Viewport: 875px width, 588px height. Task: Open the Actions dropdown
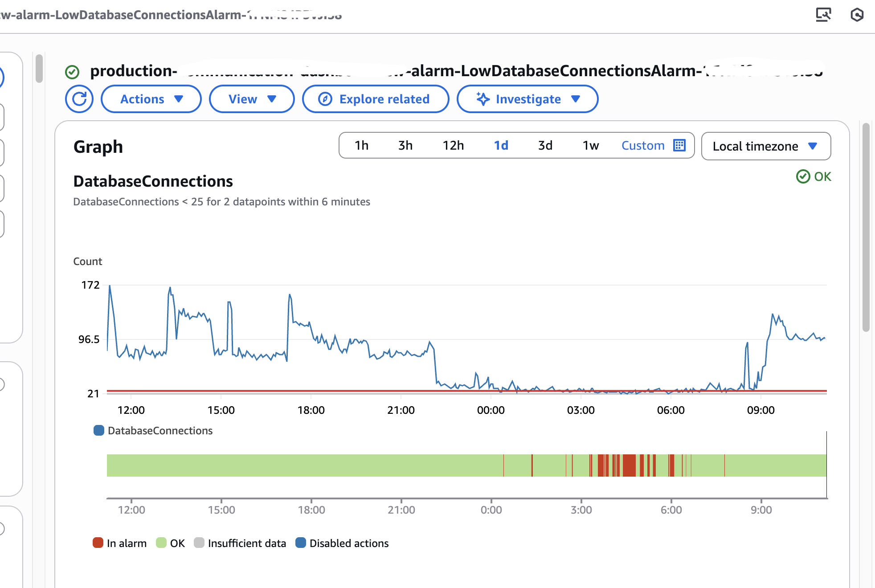coord(151,99)
